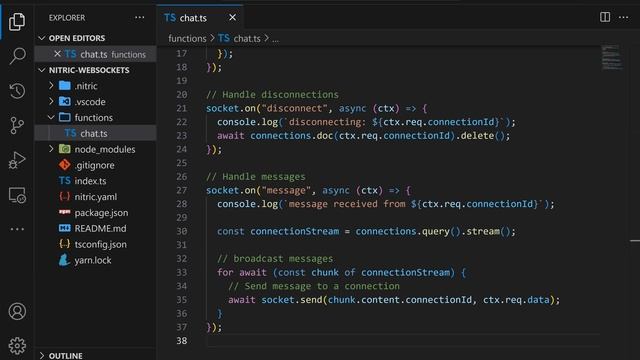Split the editor to the right
Viewport: 640px width, 360px height.
605,17
